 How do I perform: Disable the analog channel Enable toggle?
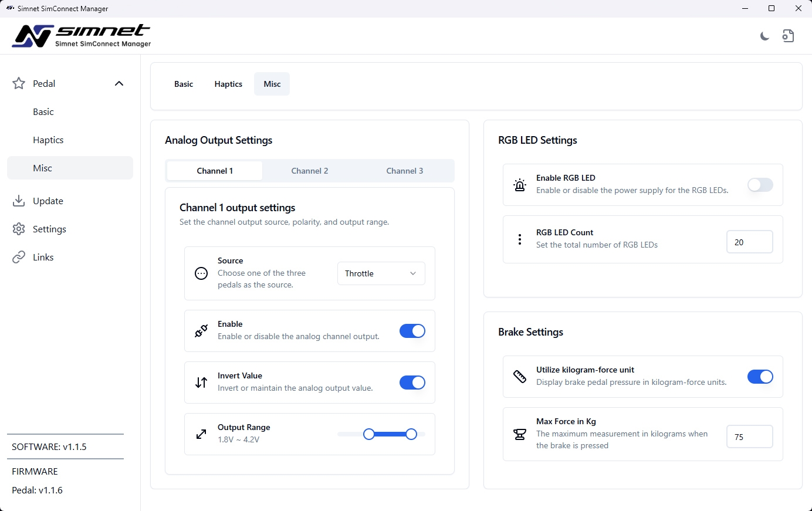[412, 331]
